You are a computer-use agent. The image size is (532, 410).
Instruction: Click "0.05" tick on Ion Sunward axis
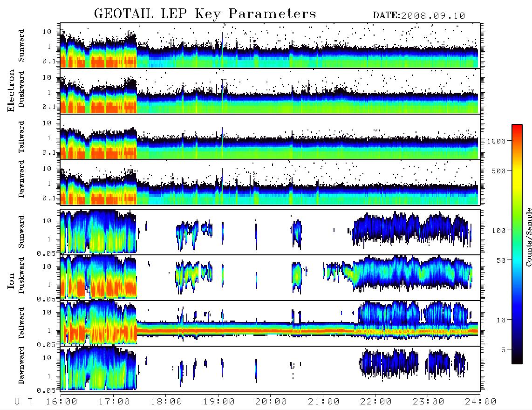(46, 253)
